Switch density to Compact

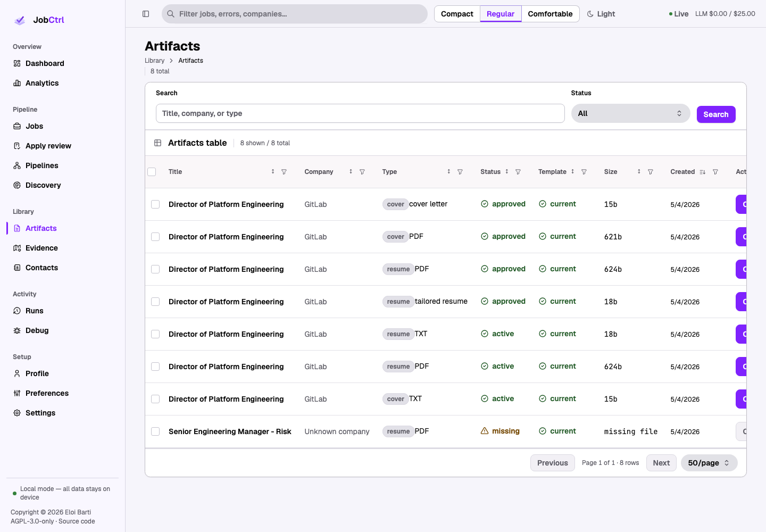[x=457, y=14]
